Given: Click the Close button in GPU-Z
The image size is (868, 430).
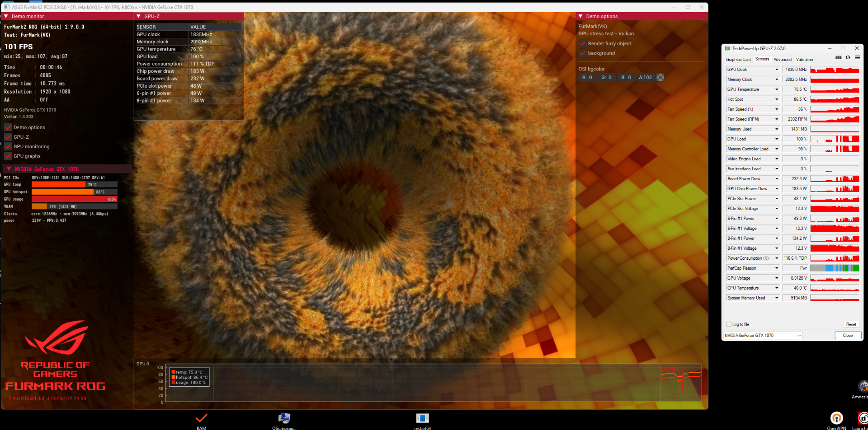Looking at the screenshot, I should tap(848, 335).
